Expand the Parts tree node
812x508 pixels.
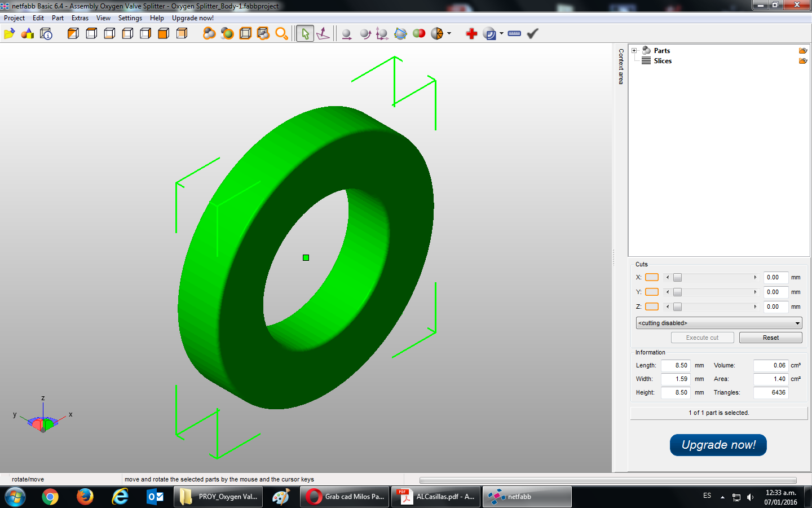pos(634,51)
